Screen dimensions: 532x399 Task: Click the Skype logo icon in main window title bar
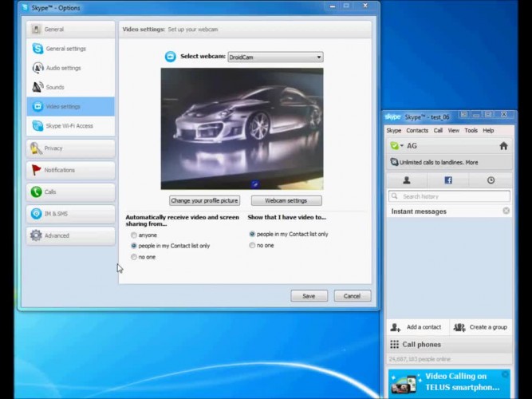pyautogui.click(x=392, y=117)
